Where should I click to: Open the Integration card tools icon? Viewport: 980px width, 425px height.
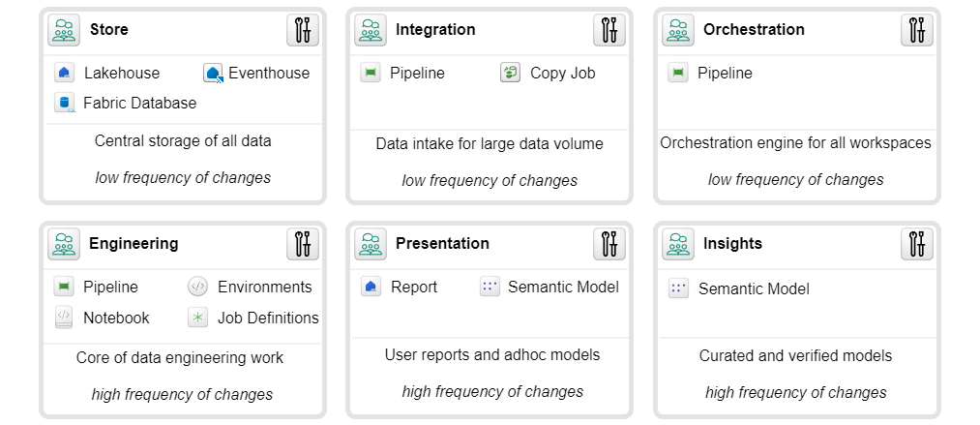click(x=609, y=30)
